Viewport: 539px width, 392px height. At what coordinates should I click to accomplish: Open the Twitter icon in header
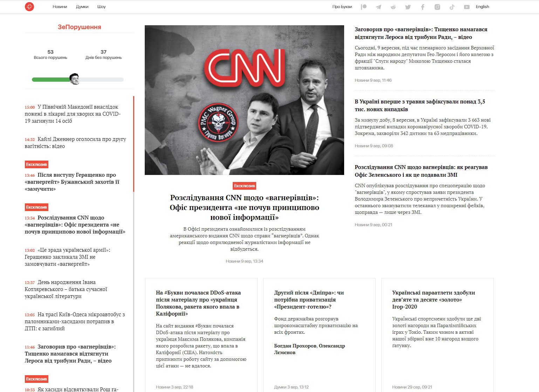pyautogui.click(x=408, y=7)
